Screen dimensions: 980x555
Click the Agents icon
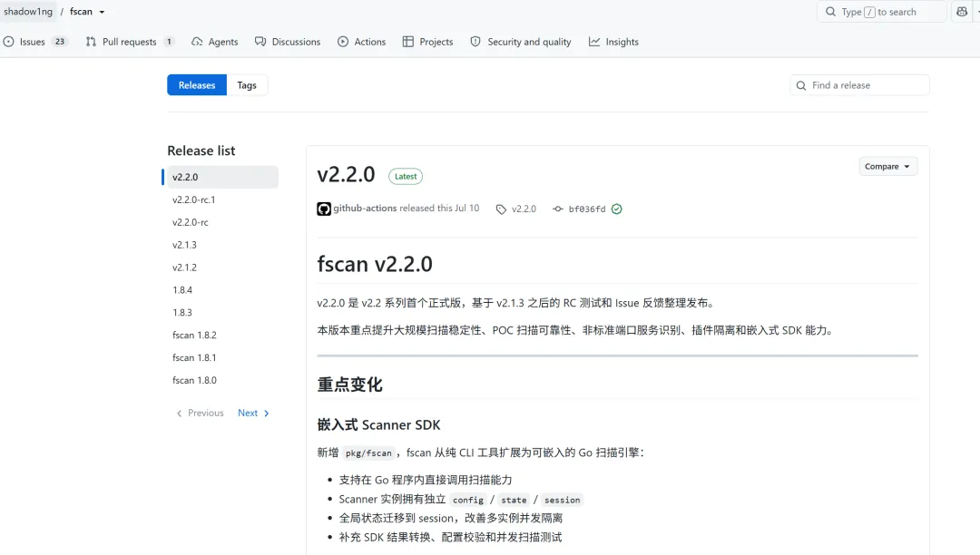[197, 42]
